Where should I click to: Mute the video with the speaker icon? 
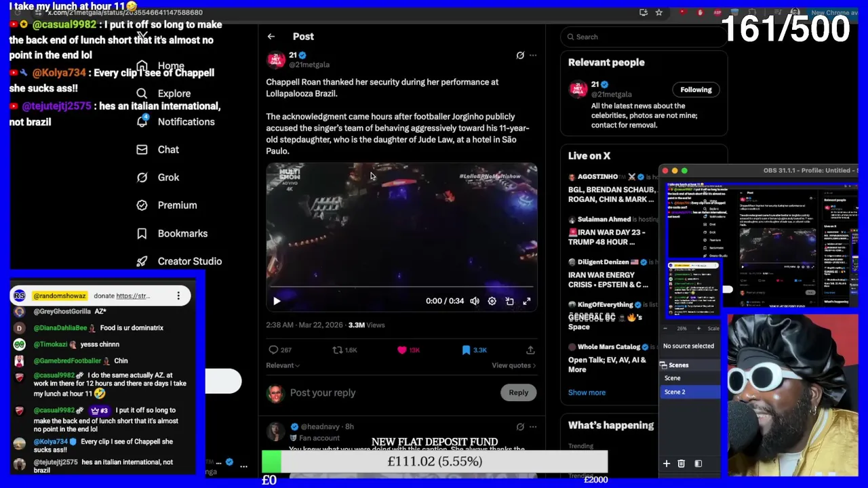click(475, 301)
